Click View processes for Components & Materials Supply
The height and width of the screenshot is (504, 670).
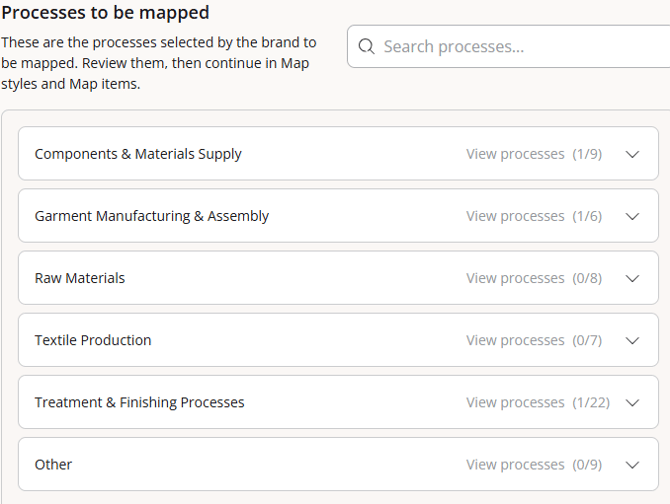(x=515, y=154)
